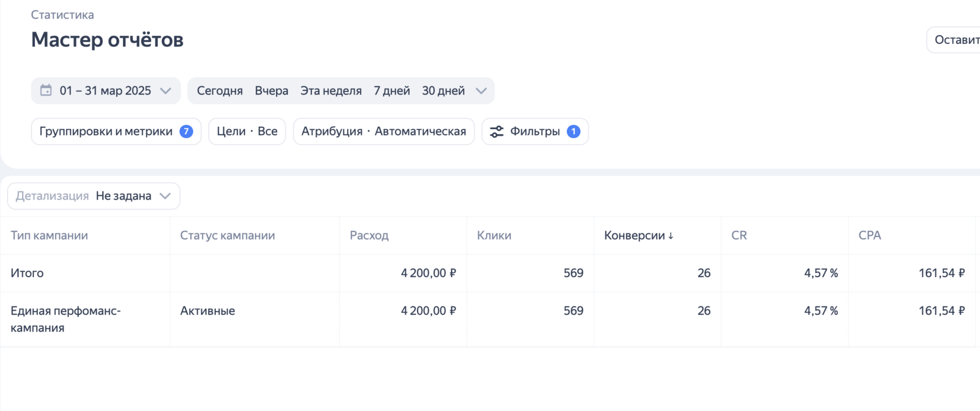Click the Оставить button at top right
980x411 pixels.
(956, 40)
